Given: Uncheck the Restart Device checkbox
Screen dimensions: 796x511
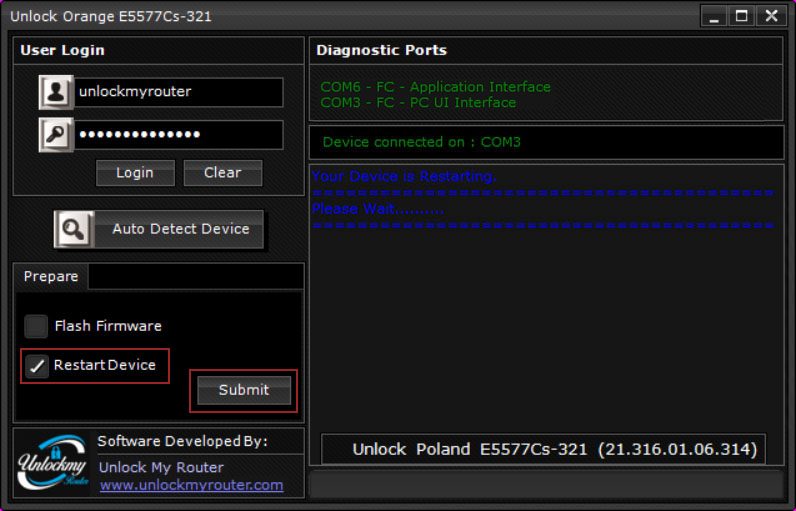Looking at the screenshot, I should [x=37, y=366].
